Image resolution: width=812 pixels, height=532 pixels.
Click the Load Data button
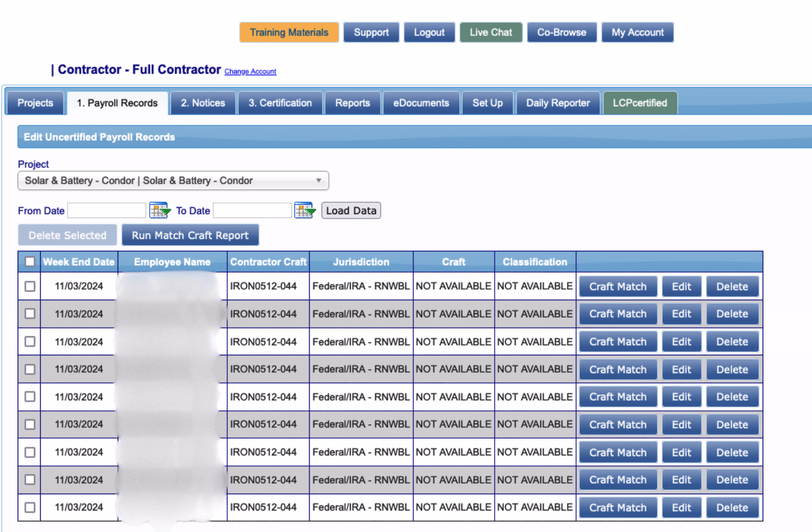tap(351, 211)
